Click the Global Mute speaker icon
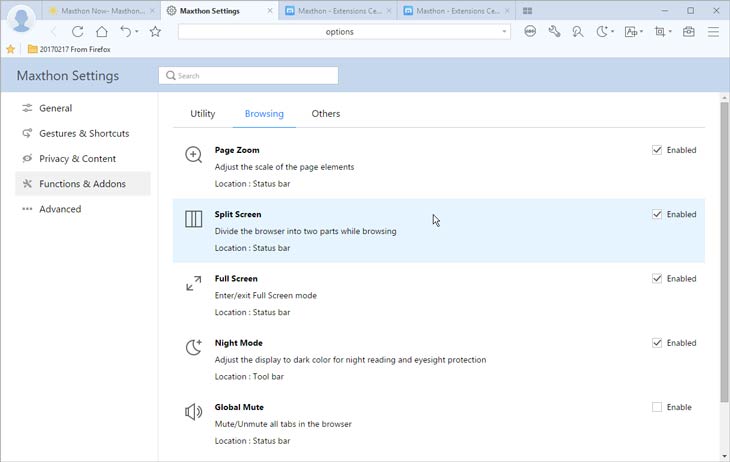The width and height of the screenshot is (730, 462). 193,412
